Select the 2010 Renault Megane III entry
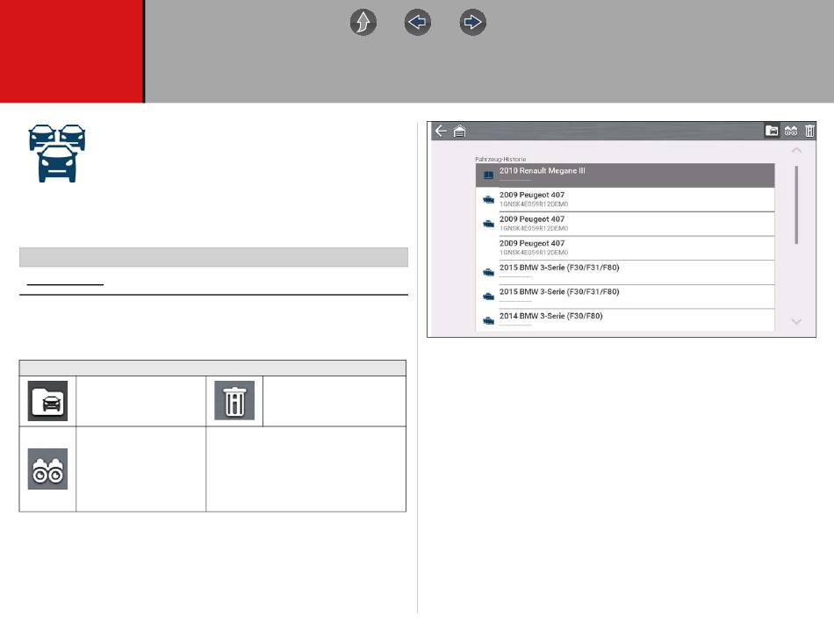 [625, 175]
